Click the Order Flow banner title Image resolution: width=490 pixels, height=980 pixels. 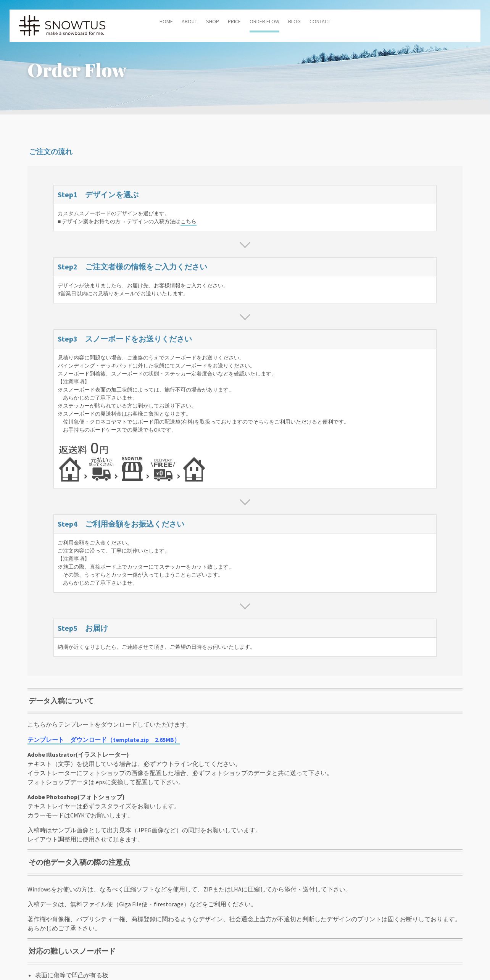point(77,71)
